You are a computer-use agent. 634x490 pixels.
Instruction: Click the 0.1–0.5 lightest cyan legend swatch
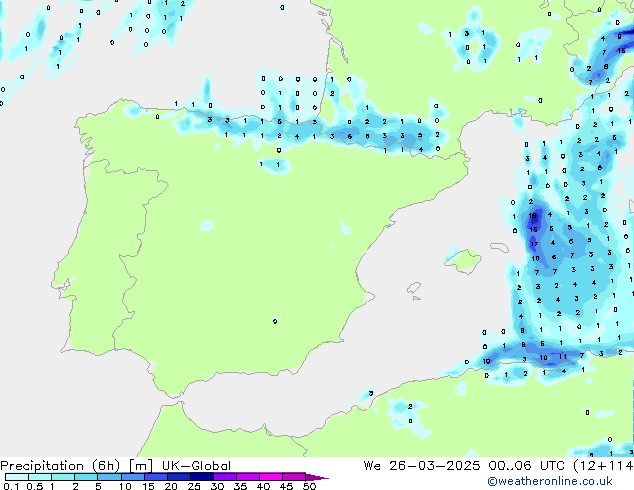point(17,477)
